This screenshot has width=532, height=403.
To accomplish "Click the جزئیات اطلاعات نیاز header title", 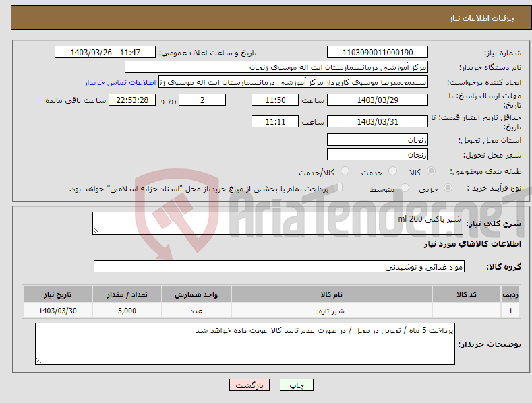I will (x=482, y=18).
